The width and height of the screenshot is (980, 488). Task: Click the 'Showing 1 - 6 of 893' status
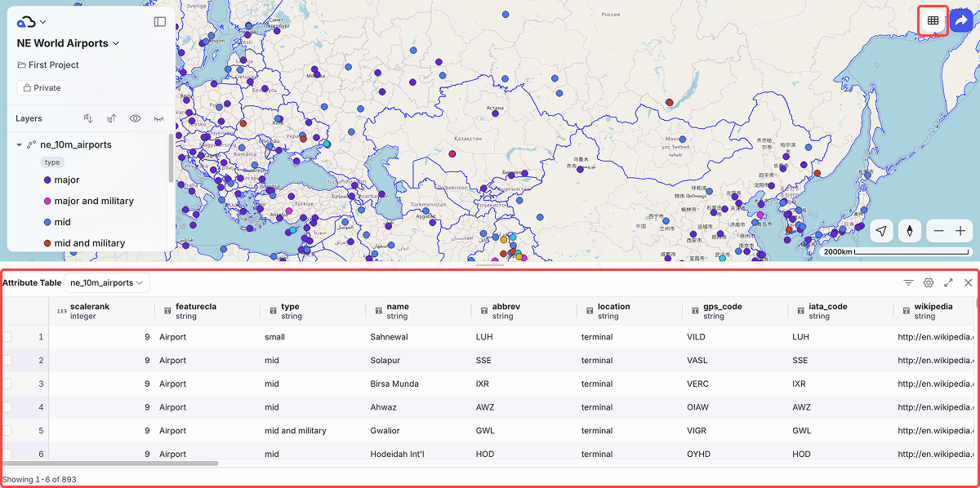tap(39, 479)
